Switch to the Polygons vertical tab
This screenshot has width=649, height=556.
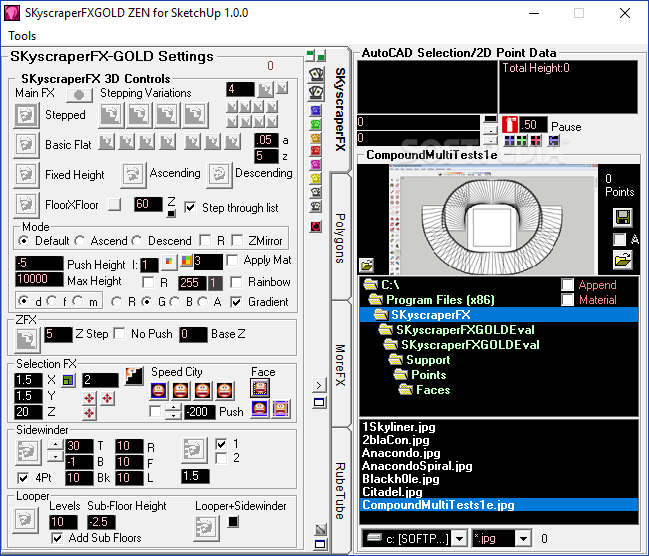340,238
